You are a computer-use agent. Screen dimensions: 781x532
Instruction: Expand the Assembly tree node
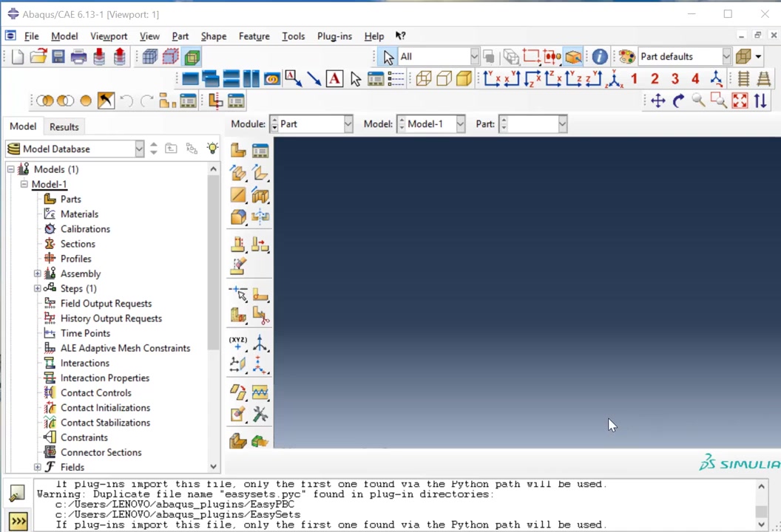[37, 273]
